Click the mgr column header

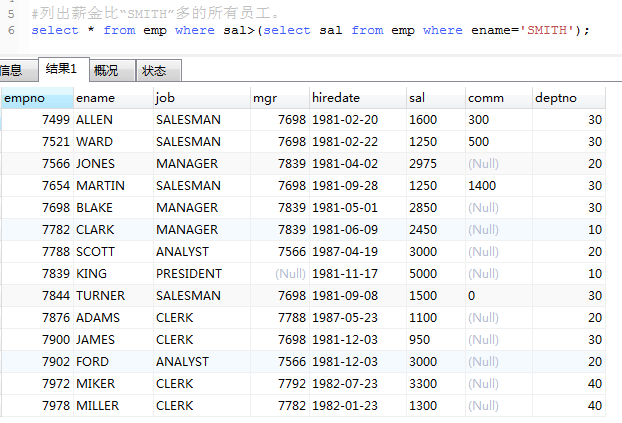(x=280, y=98)
